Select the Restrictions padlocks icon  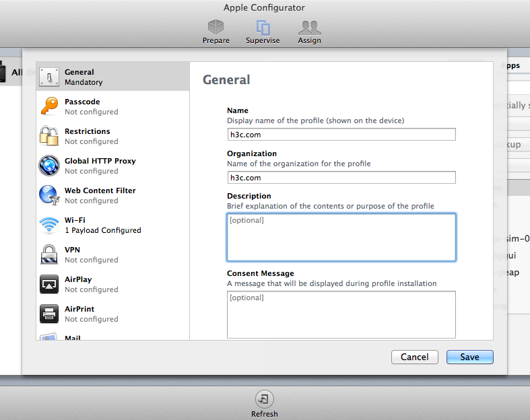(x=49, y=136)
